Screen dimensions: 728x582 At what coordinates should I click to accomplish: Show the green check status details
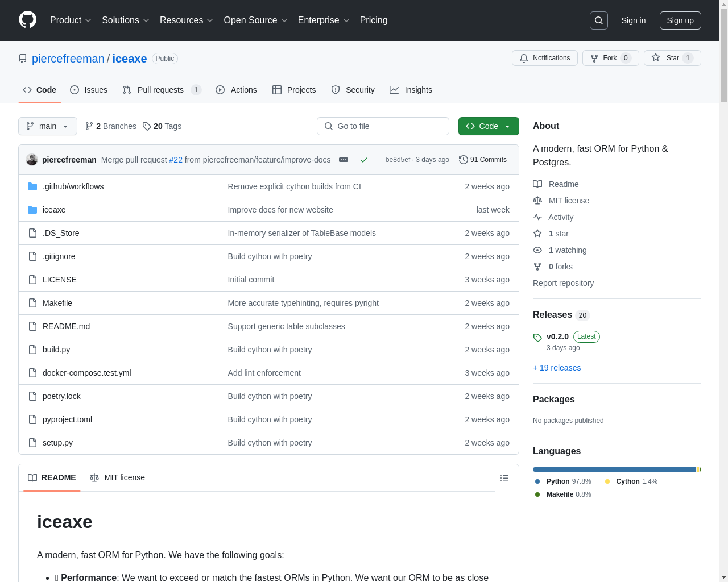point(364,160)
